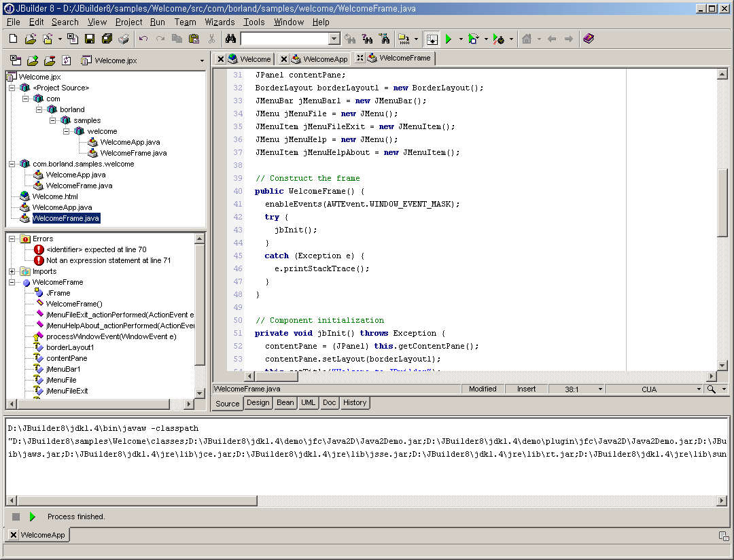Close the Welcome editor tab
734x560 pixels.
221,59
